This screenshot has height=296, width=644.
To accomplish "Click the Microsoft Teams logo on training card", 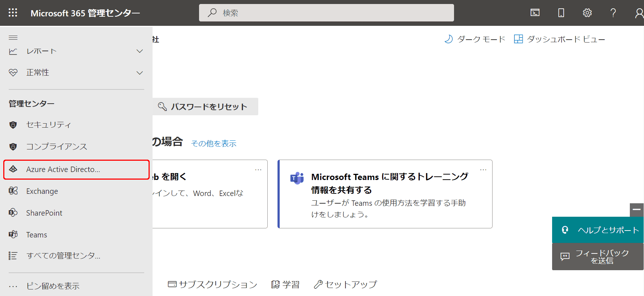I will point(297,178).
